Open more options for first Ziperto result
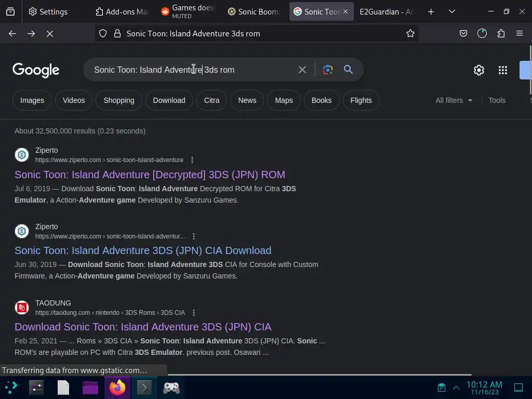This screenshot has width=532, height=399. pyautogui.click(x=192, y=160)
